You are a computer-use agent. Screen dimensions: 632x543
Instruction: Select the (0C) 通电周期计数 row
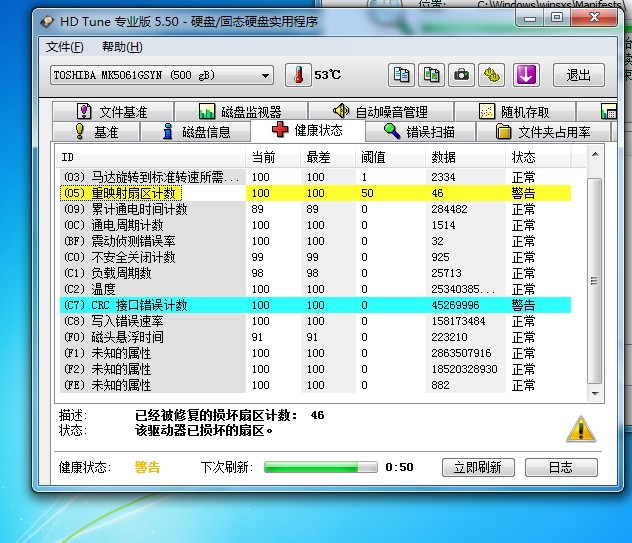(x=316, y=225)
